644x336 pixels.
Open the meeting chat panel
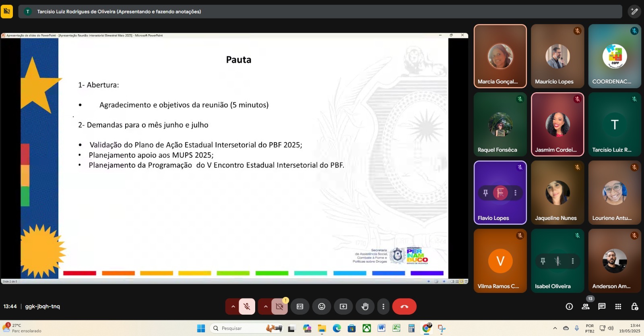602,307
